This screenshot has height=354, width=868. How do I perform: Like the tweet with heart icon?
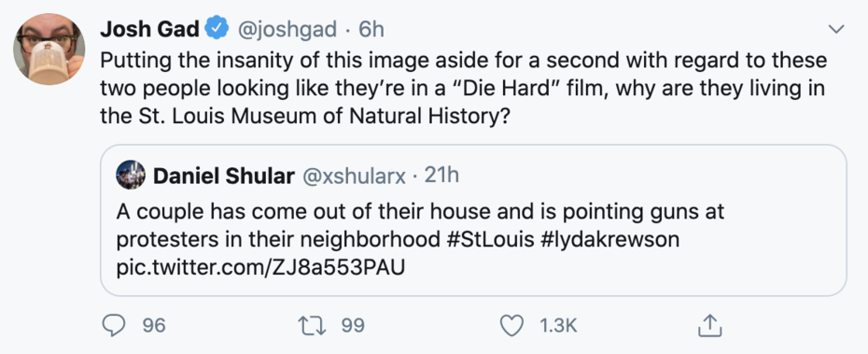coord(511,326)
